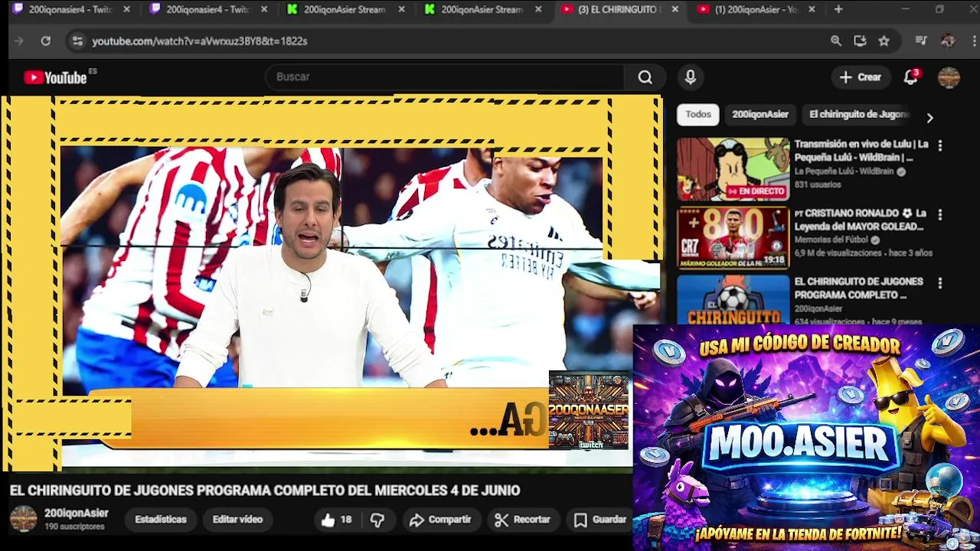Close the second 200iqonAsier Stream tab
The image size is (980, 551).
[x=538, y=10]
